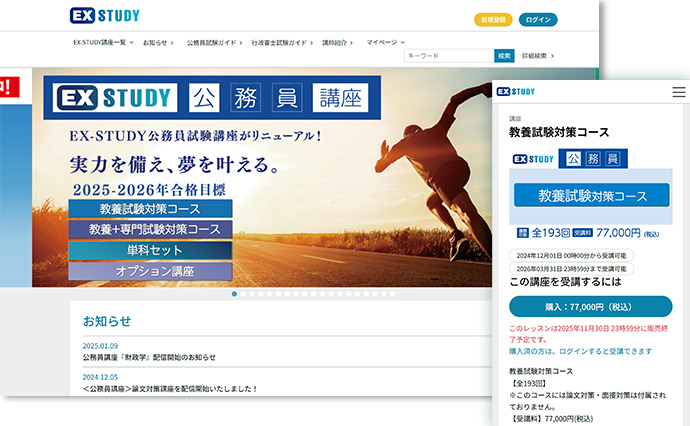Click the 2026年03月31日 availability end tag
This screenshot has height=426, width=690.
(x=571, y=268)
